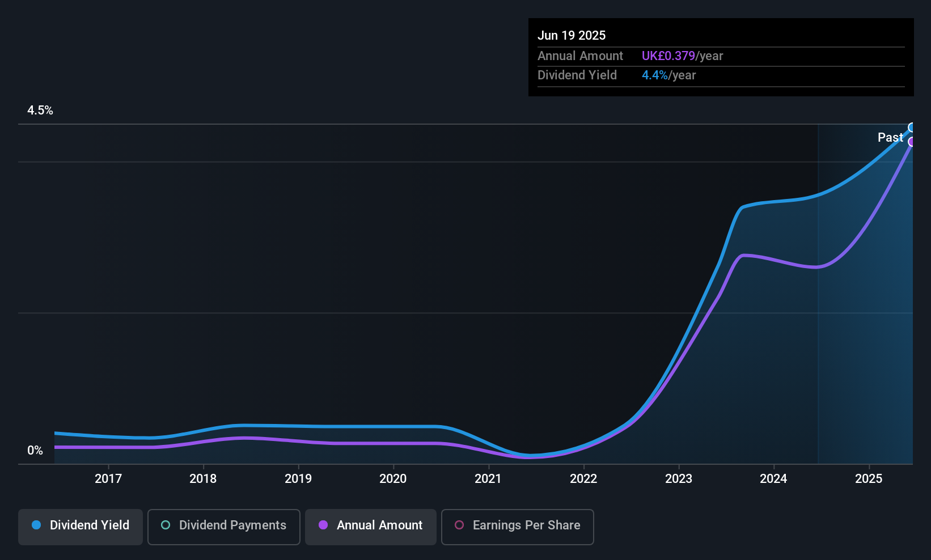Enable the Earnings Per Share series

[x=517, y=527]
